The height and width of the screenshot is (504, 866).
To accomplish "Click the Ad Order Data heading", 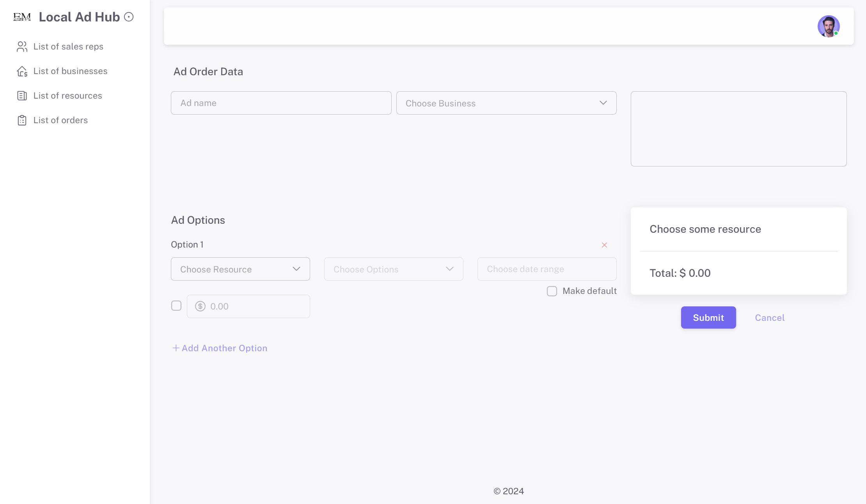I will tap(208, 72).
